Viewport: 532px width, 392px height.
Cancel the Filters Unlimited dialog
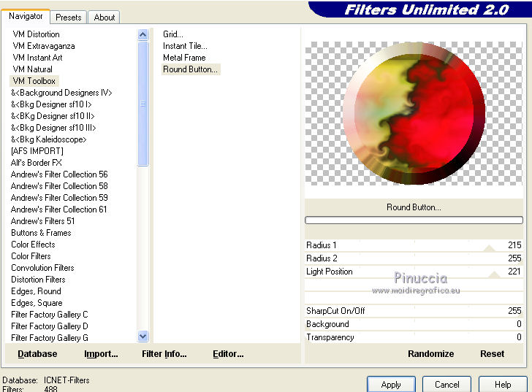446,385
